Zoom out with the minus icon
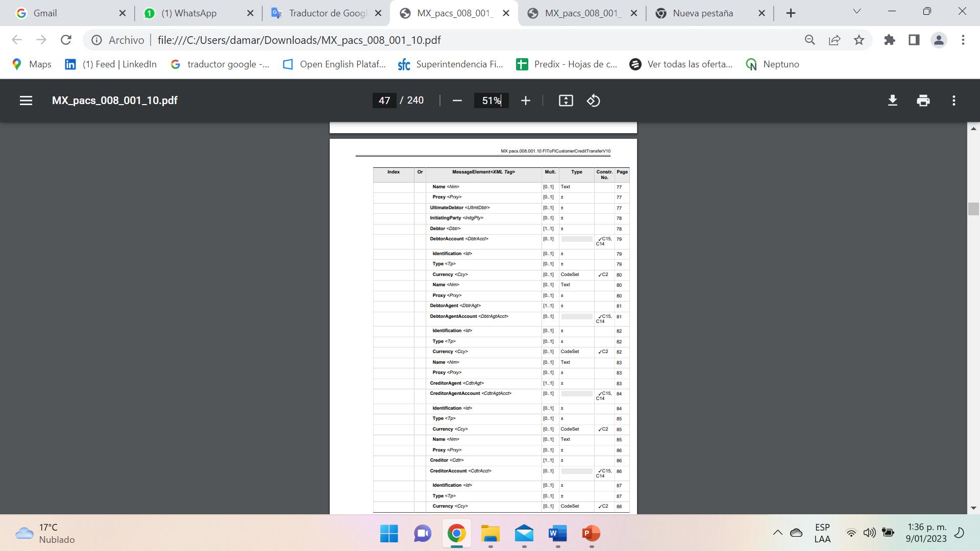Image resolution: width=980 pixels, height=551 pixels. click(x=457, y=101)
